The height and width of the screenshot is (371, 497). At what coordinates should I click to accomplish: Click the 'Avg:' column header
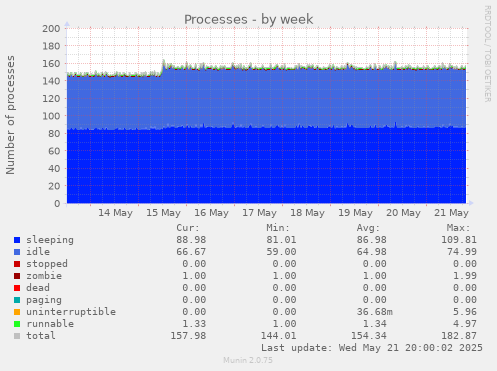click(x=368, y=228)
